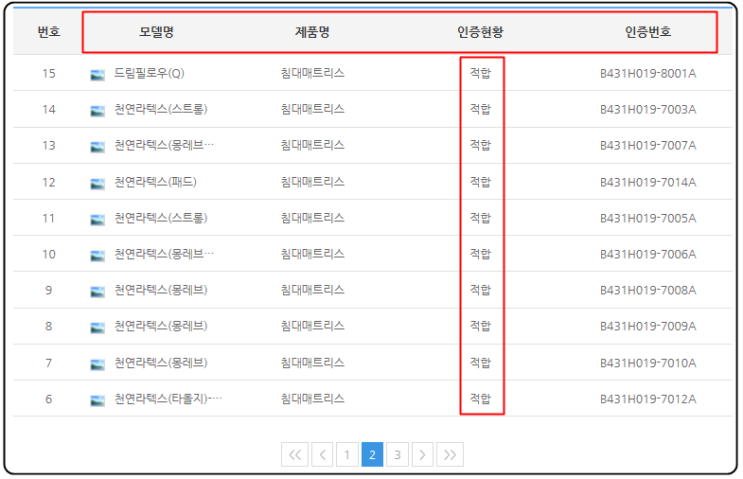The width and height of the screenshot is (743, 479).
Task: Select certification number B431H019-8001A
Action: click(x=648, y=74)
